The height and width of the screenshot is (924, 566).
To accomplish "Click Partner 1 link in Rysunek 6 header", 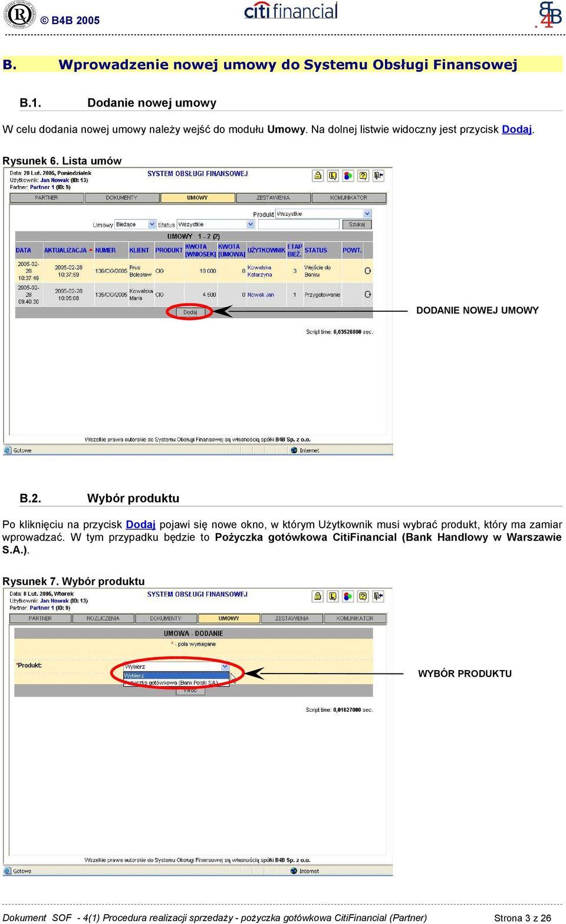I will [42, 187].
